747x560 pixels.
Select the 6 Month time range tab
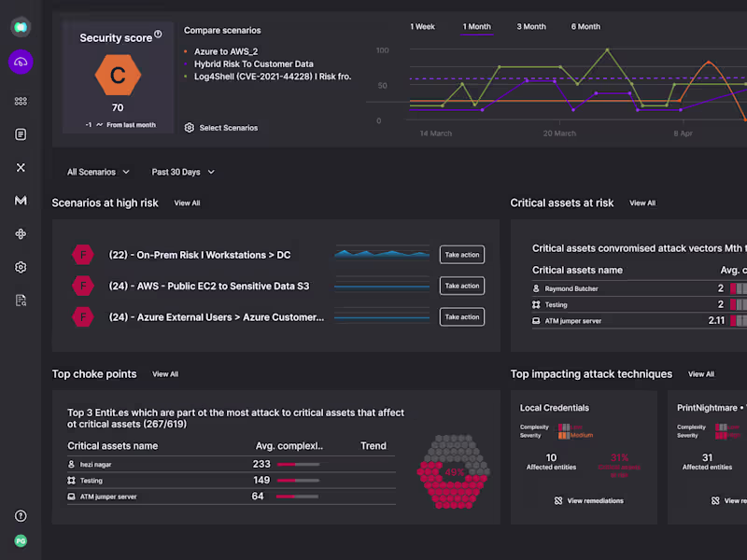coord(585,27)
